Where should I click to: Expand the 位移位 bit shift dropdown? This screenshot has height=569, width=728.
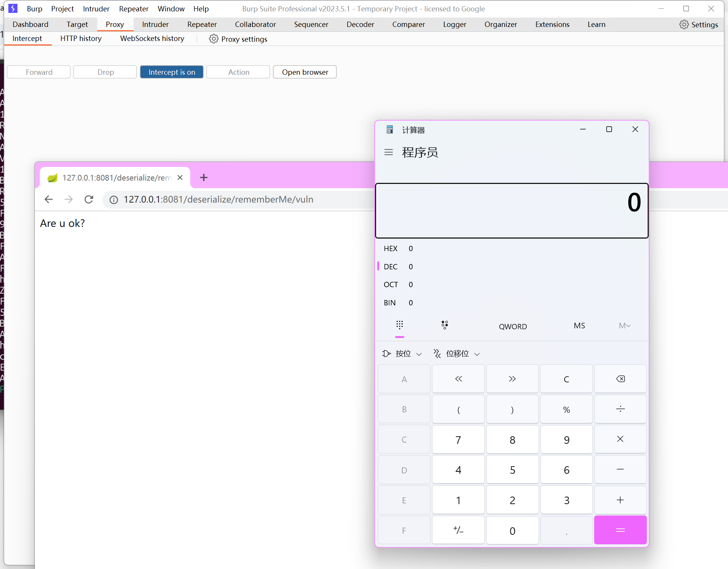(457, 354)
